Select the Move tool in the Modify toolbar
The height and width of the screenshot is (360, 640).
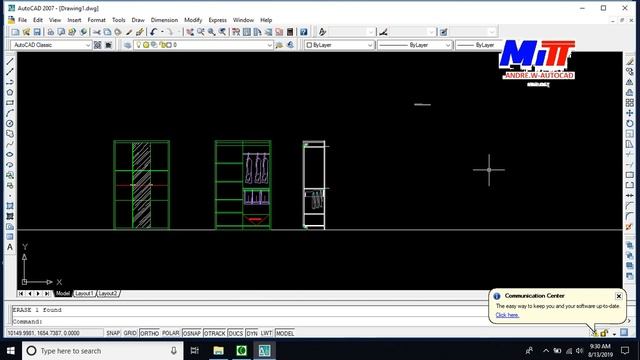tap(630, 113)
